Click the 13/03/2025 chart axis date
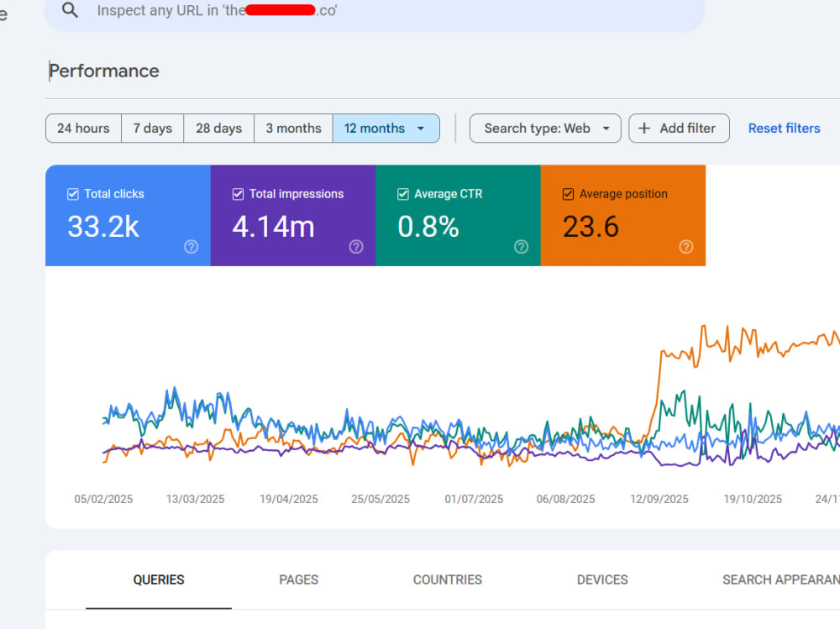840x629 pixels. pyautogui.click(x=195, y=499)
